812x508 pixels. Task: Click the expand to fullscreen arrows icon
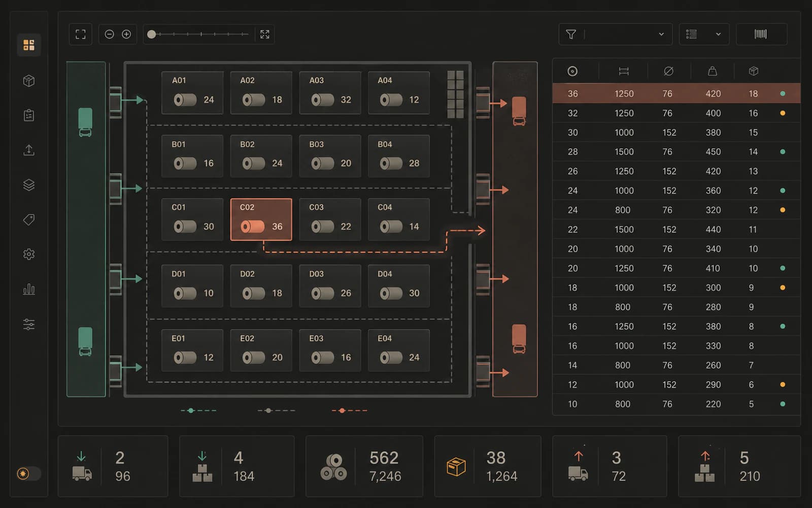[x=265, y=34]
